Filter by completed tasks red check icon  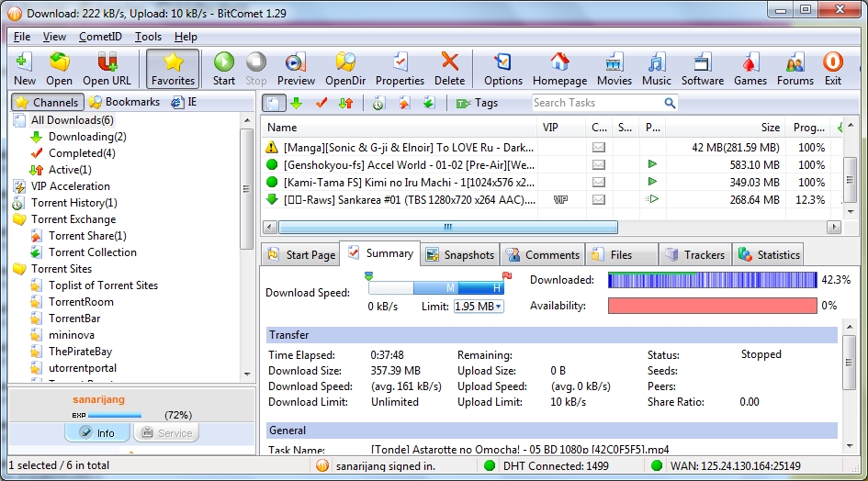(321, 103)
